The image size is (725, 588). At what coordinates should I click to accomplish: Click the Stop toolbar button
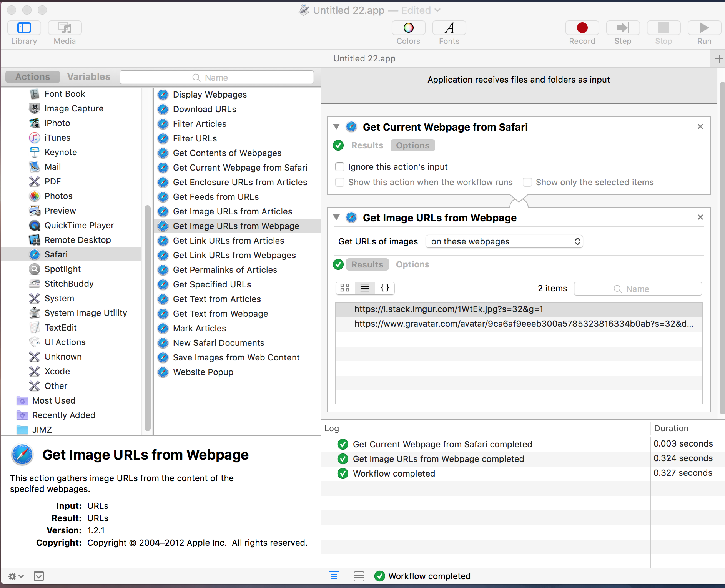tap(663, 28)
